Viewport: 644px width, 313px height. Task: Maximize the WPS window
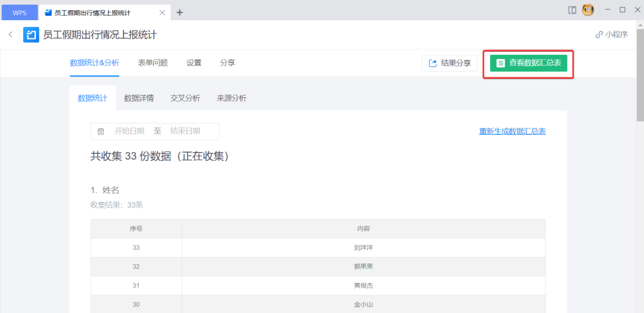coord(622,10)
